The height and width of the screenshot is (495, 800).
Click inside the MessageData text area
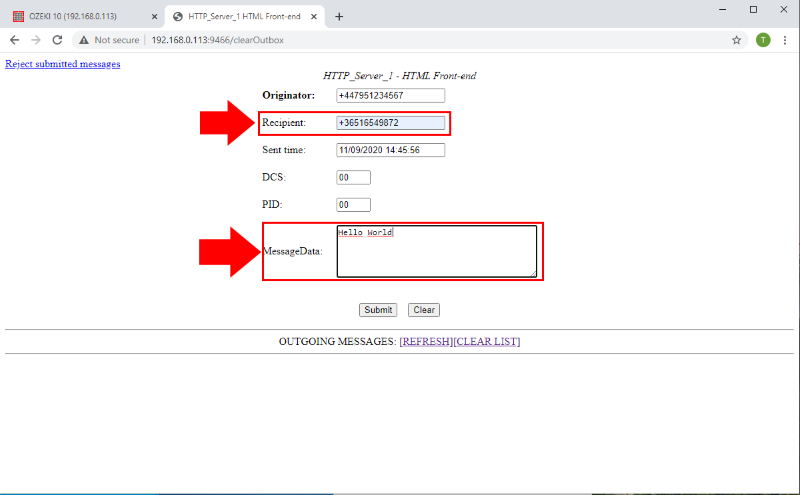437,252
